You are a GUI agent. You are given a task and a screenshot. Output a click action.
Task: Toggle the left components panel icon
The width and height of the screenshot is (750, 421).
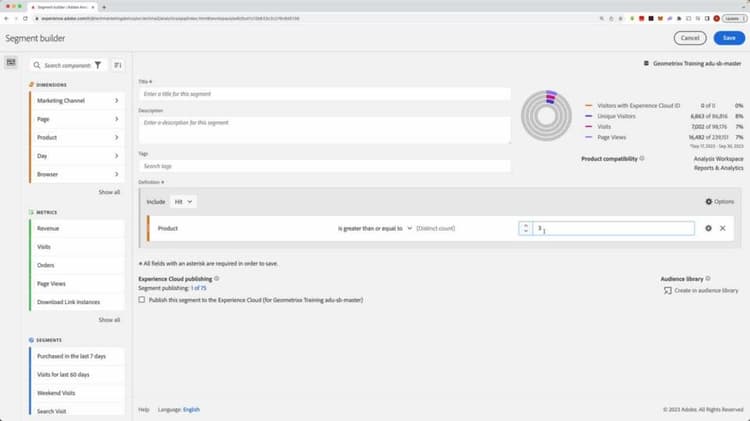11,63
